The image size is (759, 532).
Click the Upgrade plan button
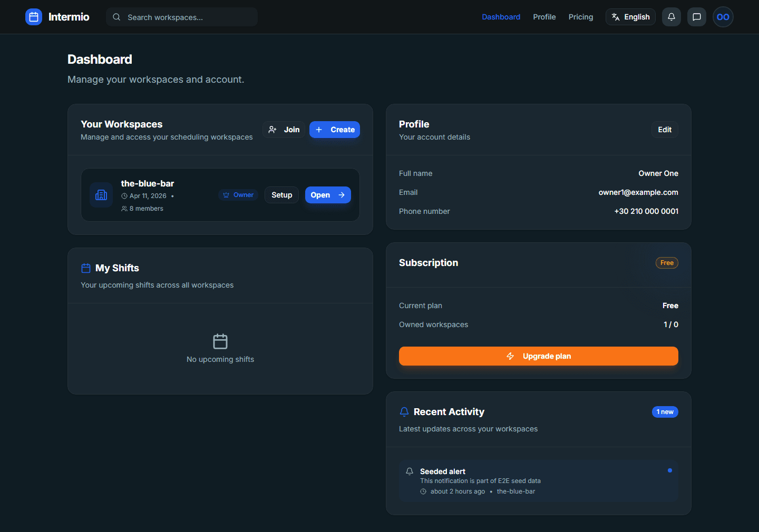pyautogui.click(x=539, y=356)
